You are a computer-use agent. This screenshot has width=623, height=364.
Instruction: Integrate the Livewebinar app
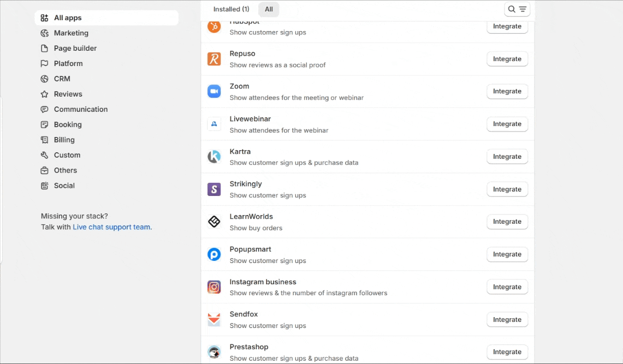[507, 124]
